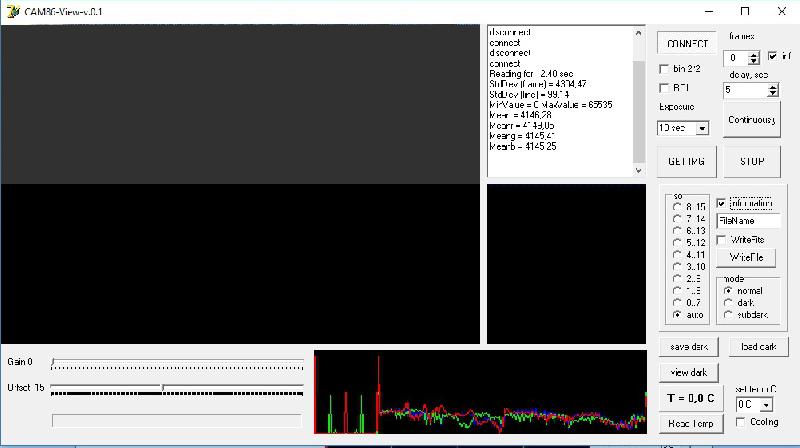The height and width of the screenshot is (448, 800).
Task: Decrease frames with the spinner down arrow
Action: click(x=754, y=62)
